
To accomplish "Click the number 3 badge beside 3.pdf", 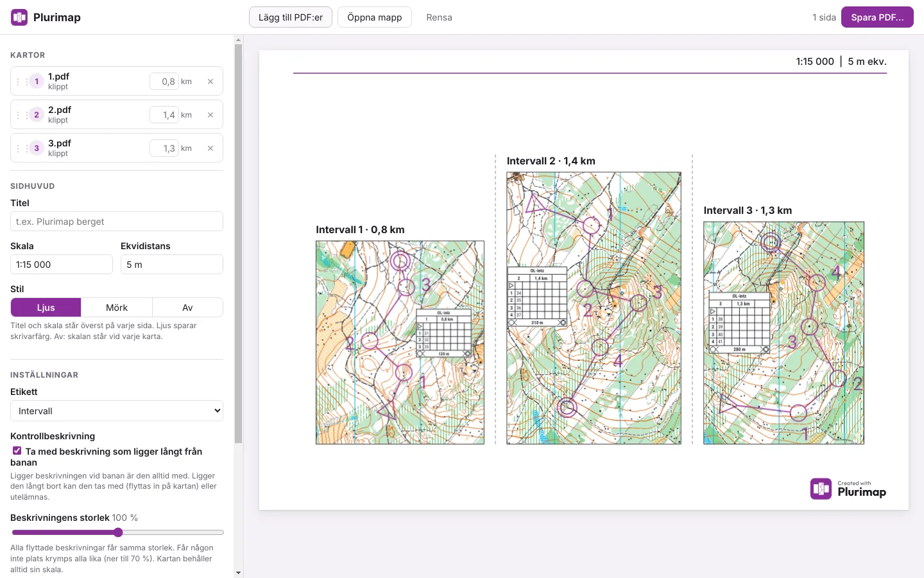I will click(x=37, y=148).
